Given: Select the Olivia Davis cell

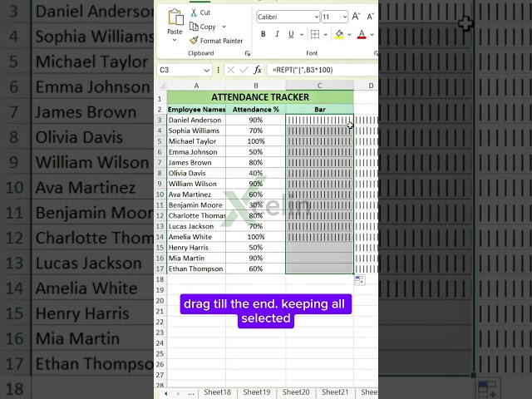Looking at the screenshot, I should pyautogui.click(x=196, y=173).
